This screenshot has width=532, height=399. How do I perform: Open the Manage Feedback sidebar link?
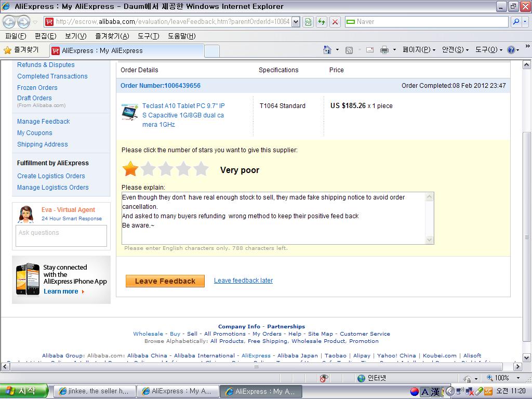[x=44, y=122]
